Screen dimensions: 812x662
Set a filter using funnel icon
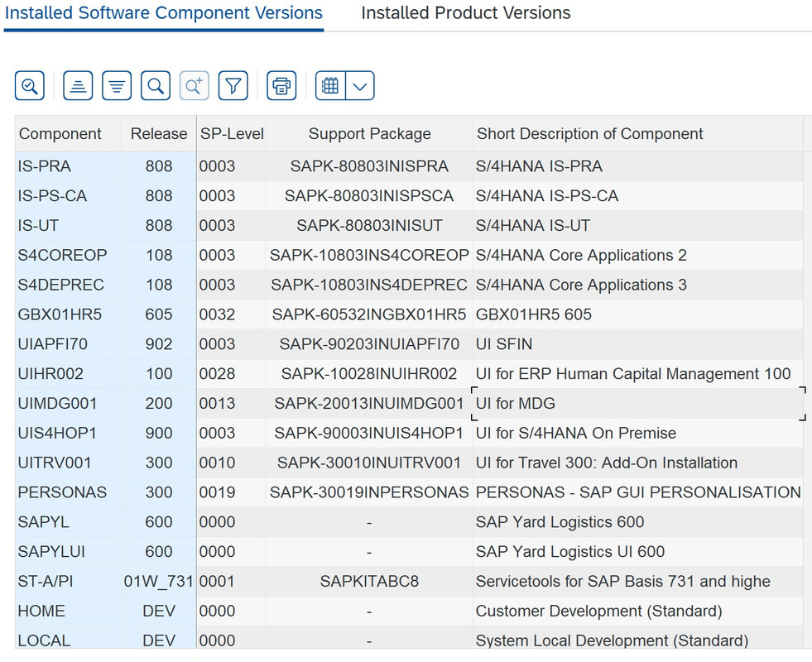click(233, 85)
